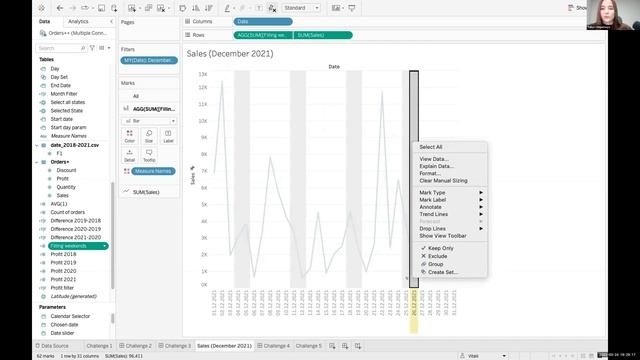Open the Detail mark card

click(x=129, y=156)
